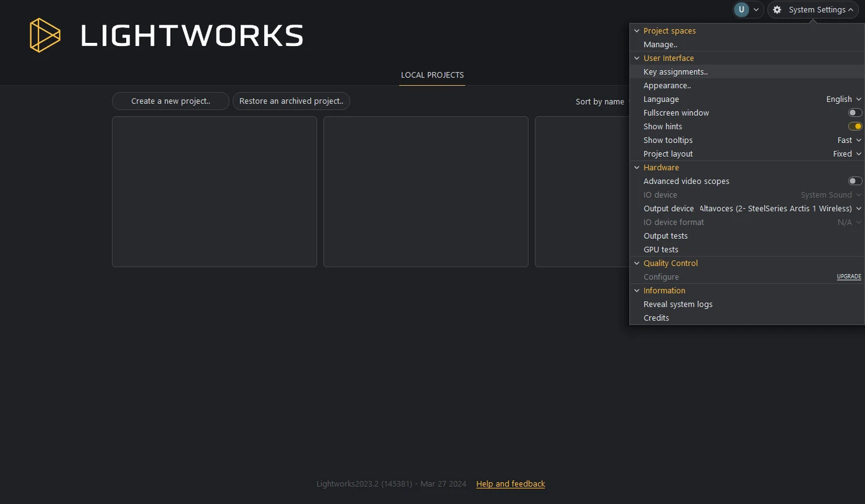Open Project layout dropdown set to Fixed

click(x=847, y=154)
